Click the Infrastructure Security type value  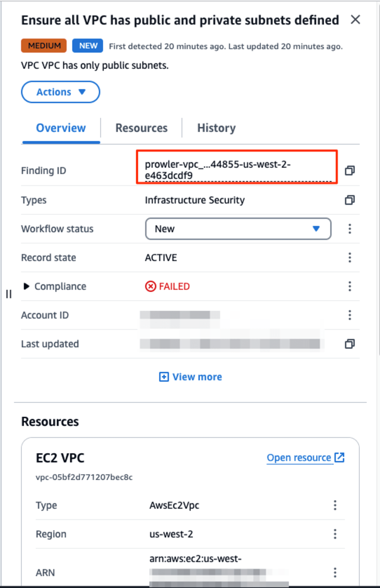(x=195, y=200)
